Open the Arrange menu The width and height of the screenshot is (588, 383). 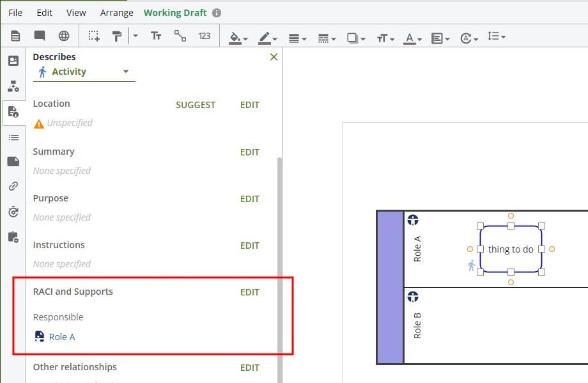tap(117, 13)
